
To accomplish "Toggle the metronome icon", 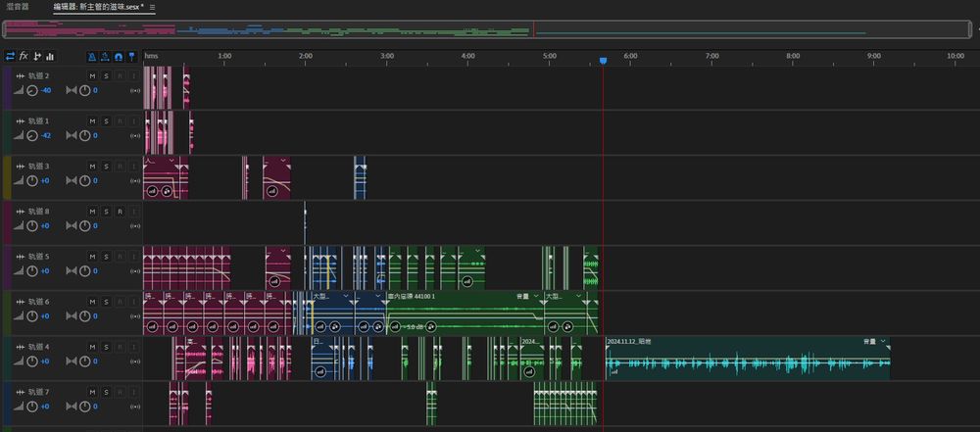I will [x=92, y=56].
